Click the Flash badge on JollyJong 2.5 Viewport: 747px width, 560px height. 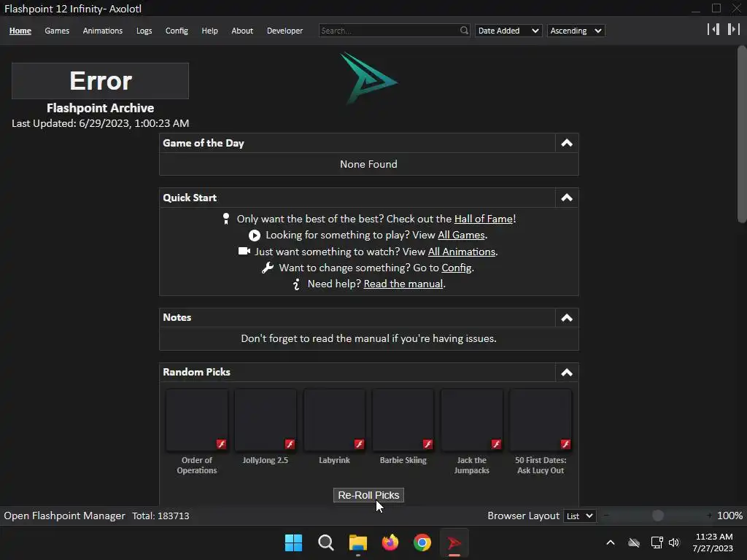pos(290,444)
